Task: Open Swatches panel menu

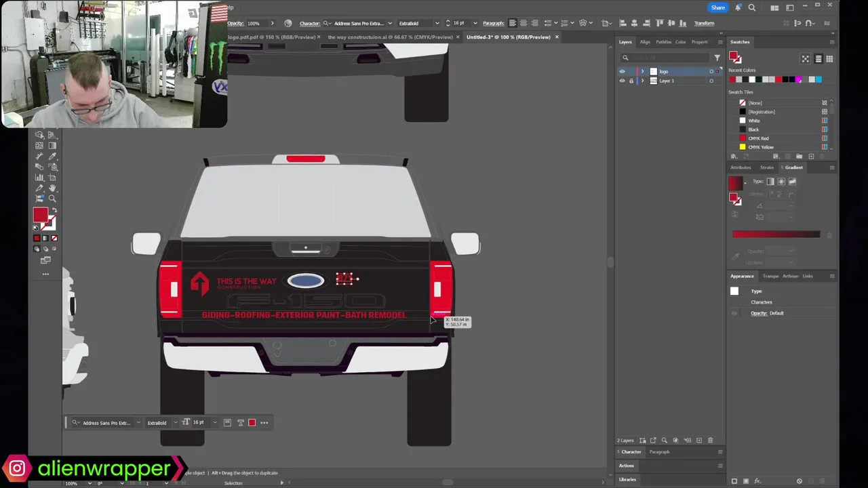Action: point(832,42)
